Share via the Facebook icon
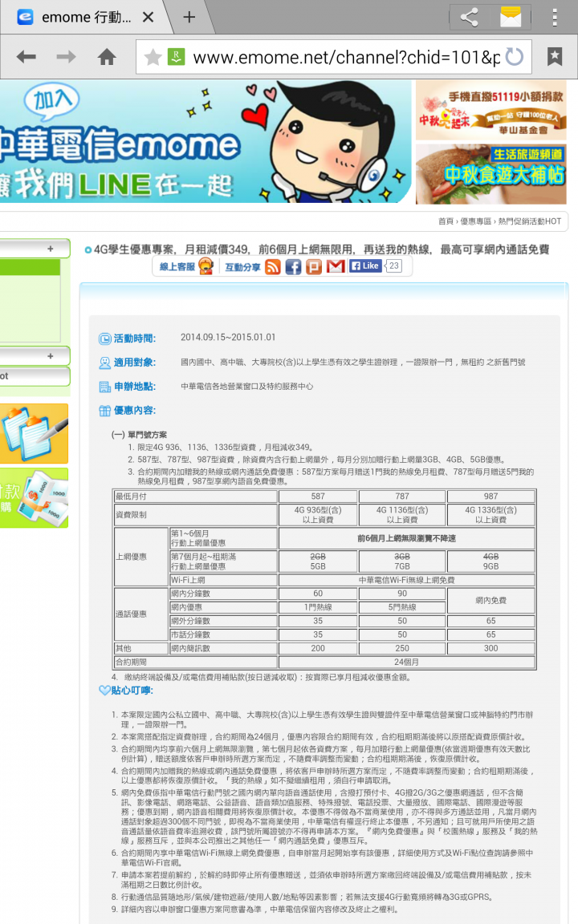Image resolution: width=578 pixels, height=924 pixels. coord(293,267)
